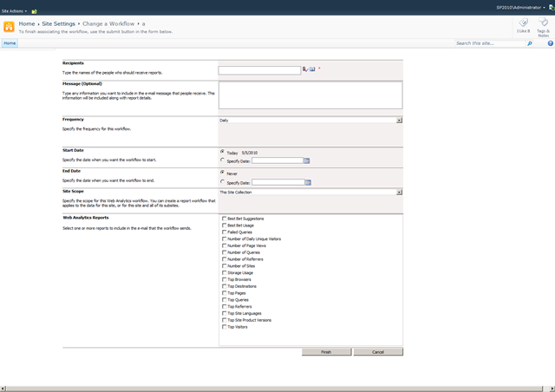Open the Frequency dropdown showing Daily

310,121
